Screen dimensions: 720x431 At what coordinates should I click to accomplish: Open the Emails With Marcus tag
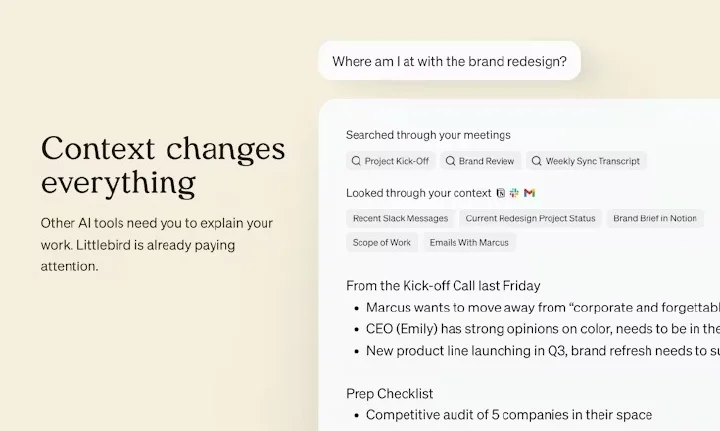(x=469, y=243)
